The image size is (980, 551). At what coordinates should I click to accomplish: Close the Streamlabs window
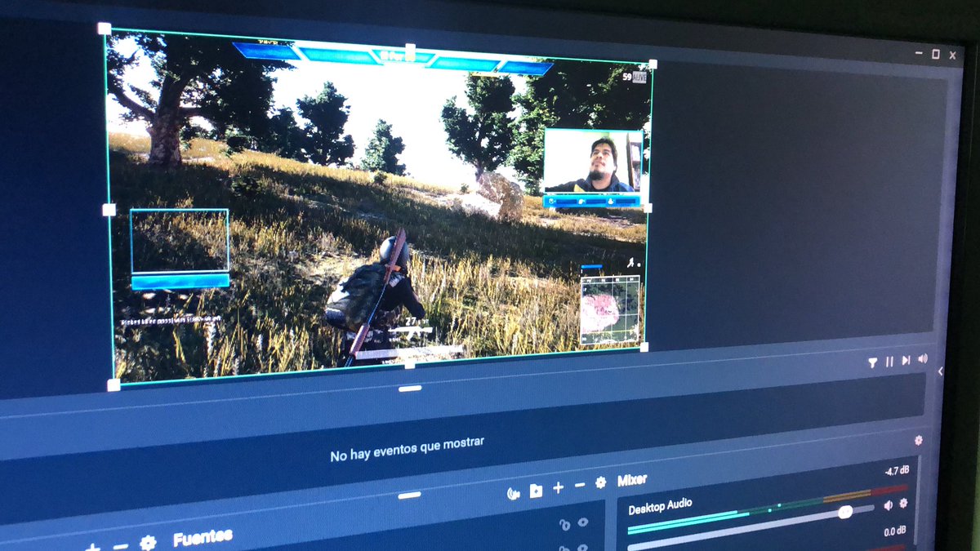tap(952, 55)
